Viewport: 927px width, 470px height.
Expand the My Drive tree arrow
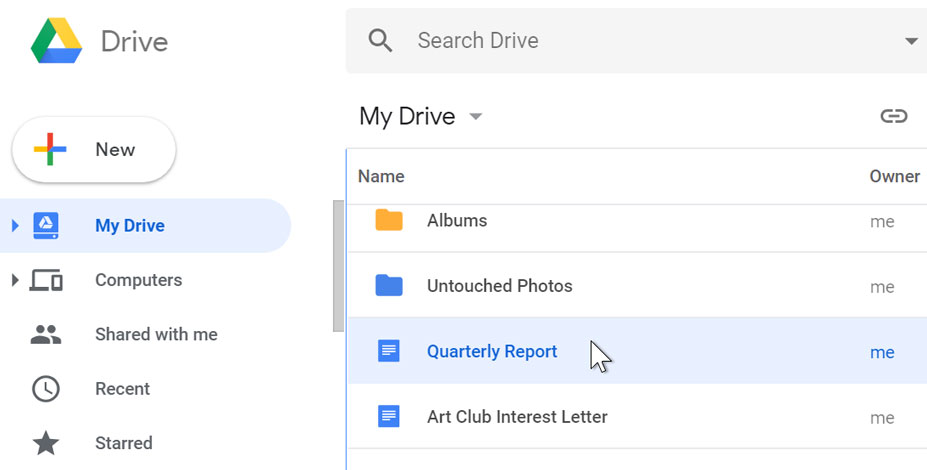coord(15,226)
